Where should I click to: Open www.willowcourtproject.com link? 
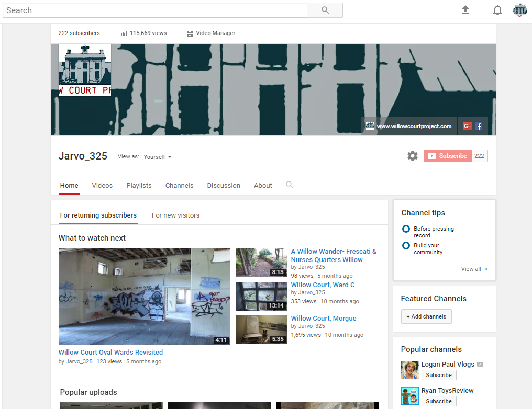click(x=414, y=126)
